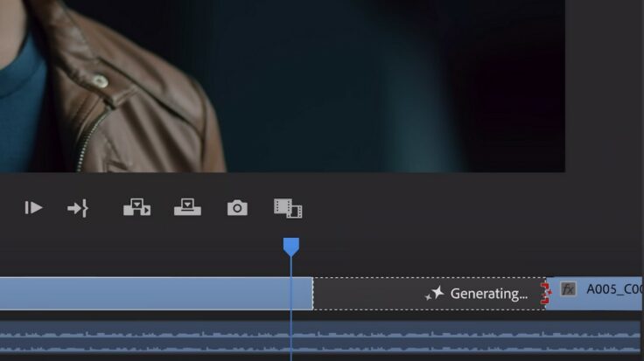The width and height of the screenshot is (644, 361).
Task: Click the audio waveform below the Generating segment
Action: click(429, 337)
